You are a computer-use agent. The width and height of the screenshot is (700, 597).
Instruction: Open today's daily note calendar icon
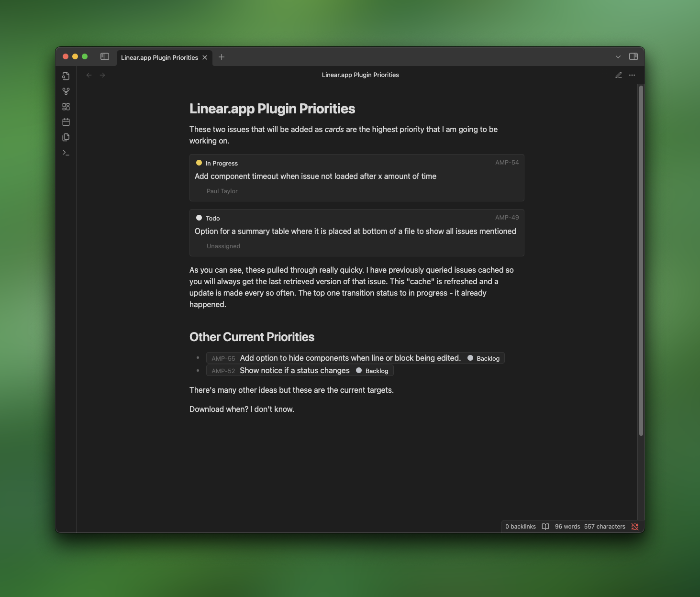tap(66, 122)
